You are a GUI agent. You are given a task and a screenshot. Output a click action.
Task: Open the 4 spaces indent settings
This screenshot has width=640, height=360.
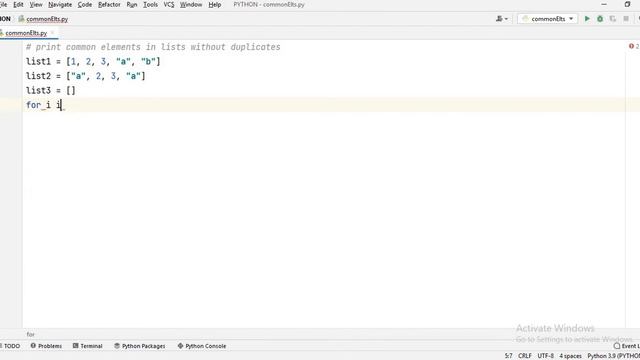[570, 356]
